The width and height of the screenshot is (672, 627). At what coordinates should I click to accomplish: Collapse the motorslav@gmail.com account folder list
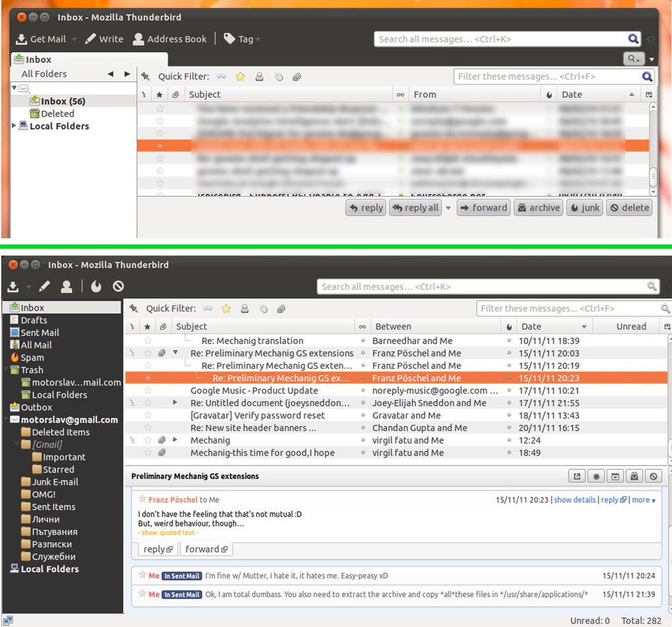click(6, 419)
